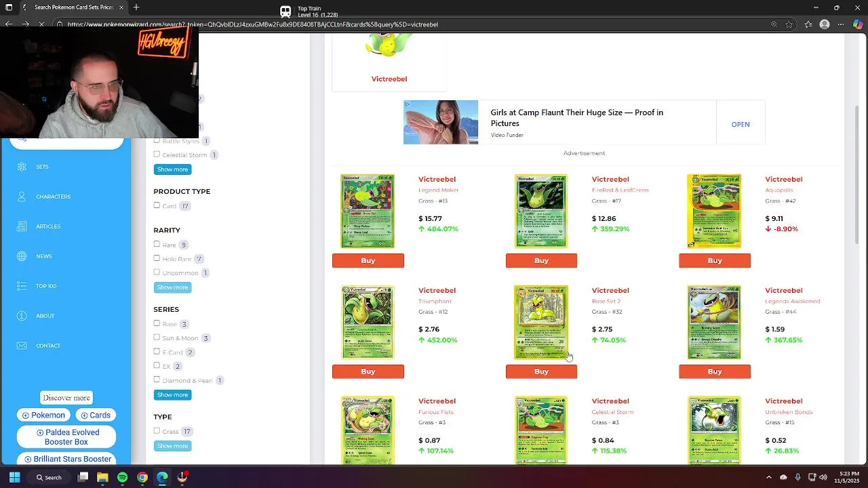The height and width of the screenshot is (488, 868).
Task: Open the Paldea Evolved Booster Box link
Action: click(66, 437)
